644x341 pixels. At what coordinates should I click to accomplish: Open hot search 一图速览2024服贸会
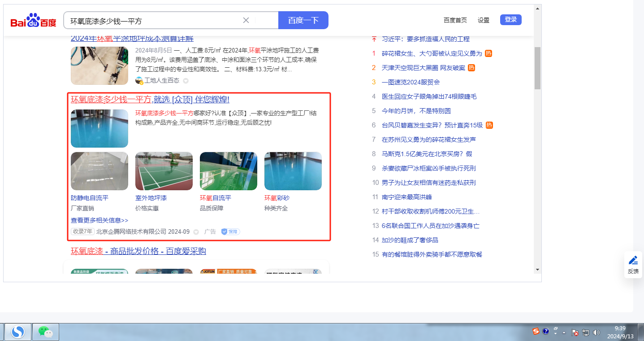click(x=411, y=82)
